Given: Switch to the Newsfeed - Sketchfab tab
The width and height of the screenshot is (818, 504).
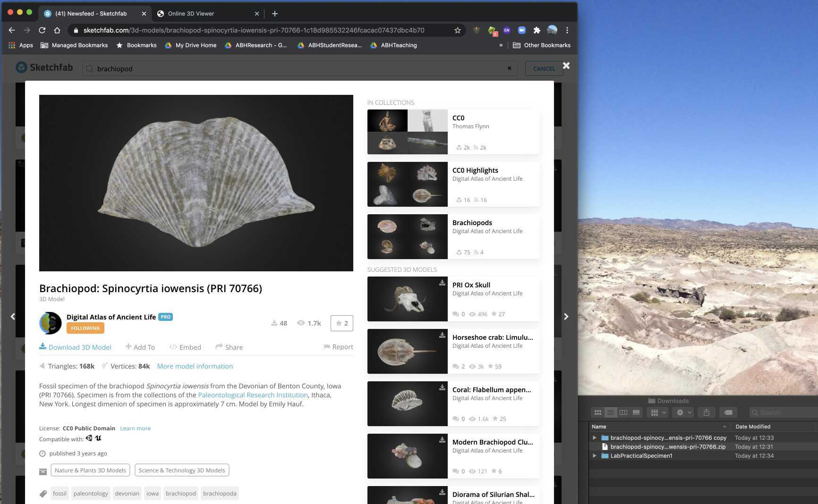Looking at the screenshot, I should point(92,13).
